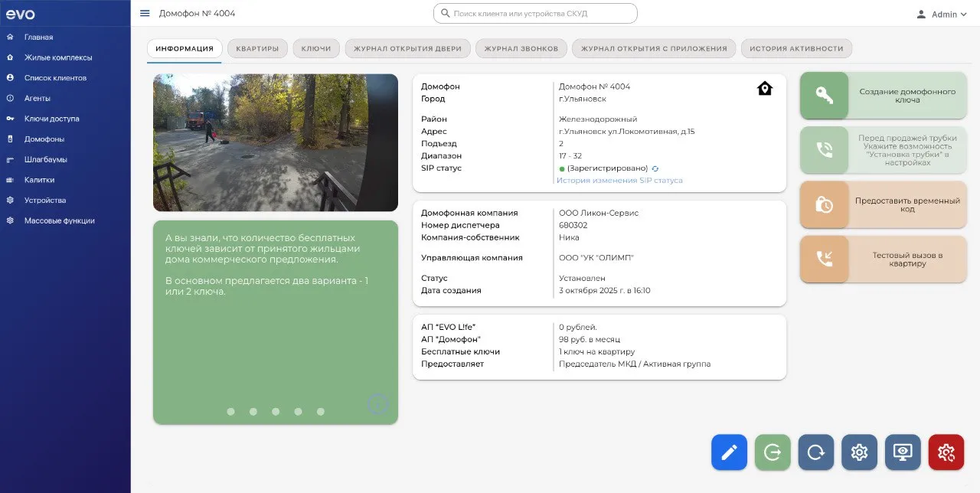Click the Admin user avatar icon

[x=922, y=15]
